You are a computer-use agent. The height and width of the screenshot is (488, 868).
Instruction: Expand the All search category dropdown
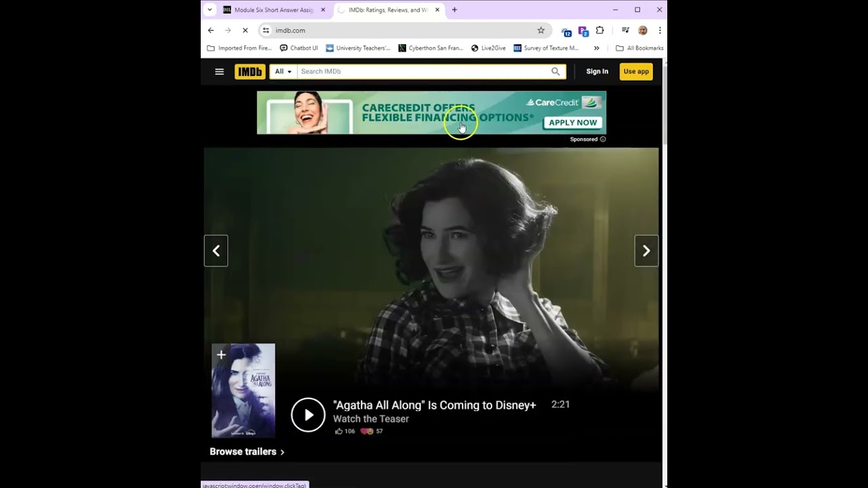[x=283, y=71]
